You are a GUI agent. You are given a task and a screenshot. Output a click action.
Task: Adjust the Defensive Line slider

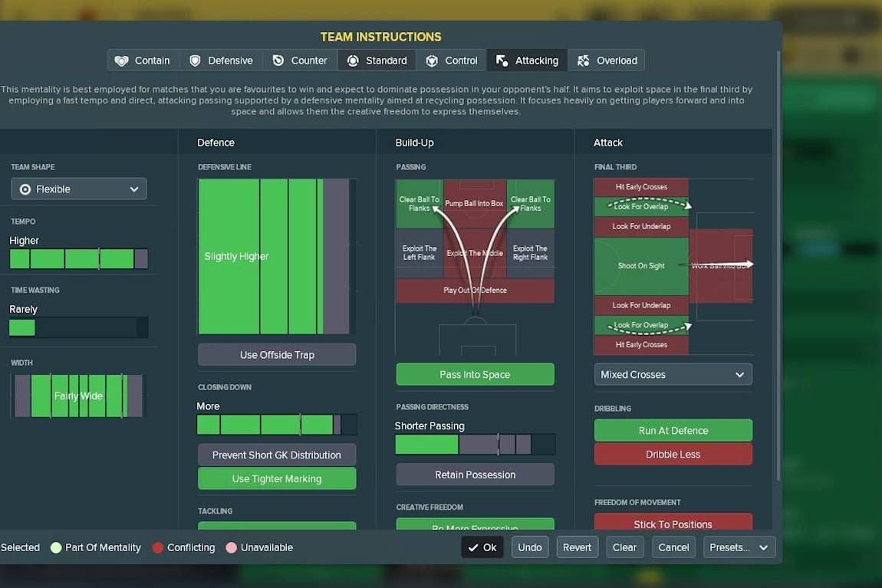pyautogui.click(x=277, y=256)
